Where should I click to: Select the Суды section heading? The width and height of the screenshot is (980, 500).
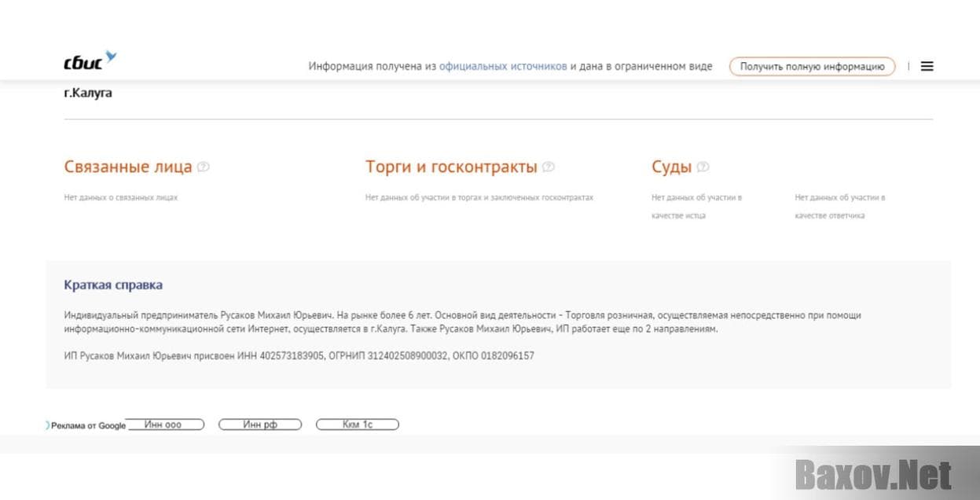(671, 167)
